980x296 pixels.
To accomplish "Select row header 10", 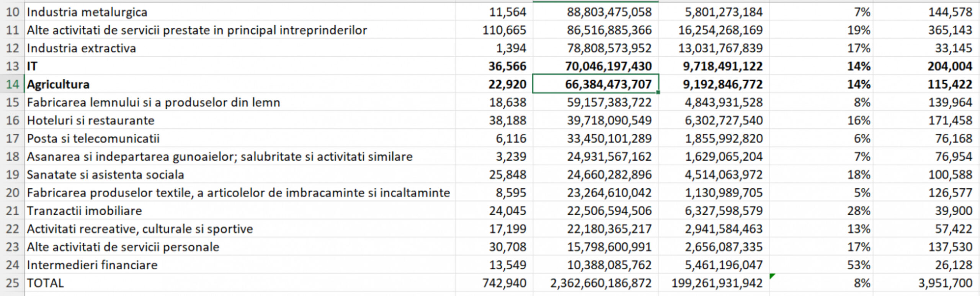I will [x=12, y=12].
